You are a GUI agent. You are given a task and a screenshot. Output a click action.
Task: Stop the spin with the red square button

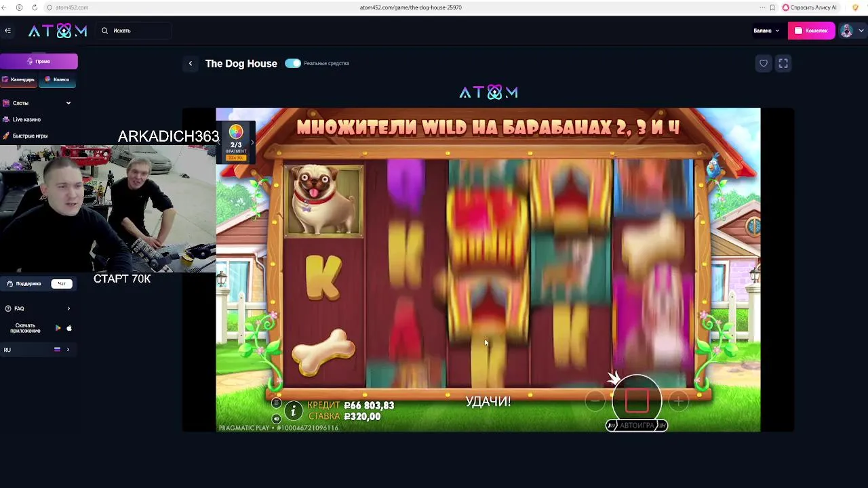coord(637,400)
